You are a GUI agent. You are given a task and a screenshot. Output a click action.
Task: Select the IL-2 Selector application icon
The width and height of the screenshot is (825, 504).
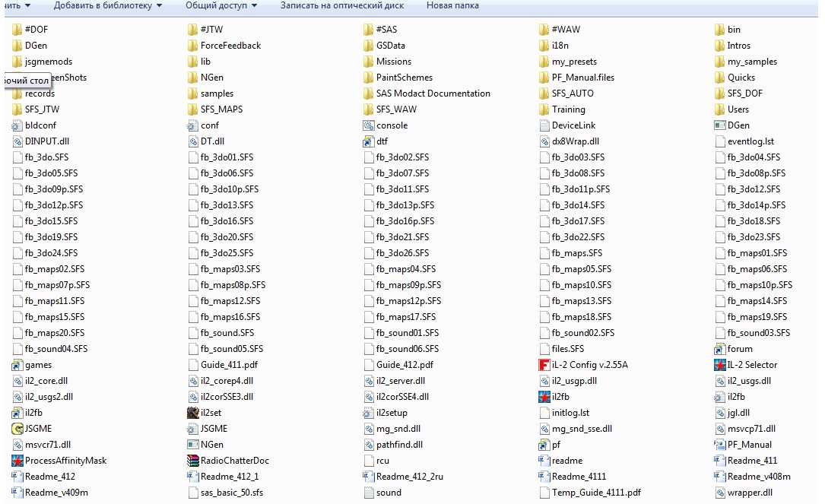click(x=720, y=365)
